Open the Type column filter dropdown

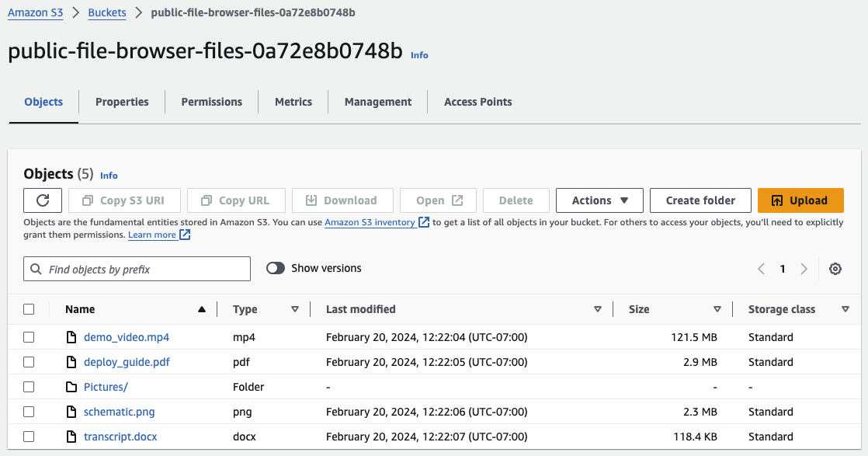click(296, 308)
